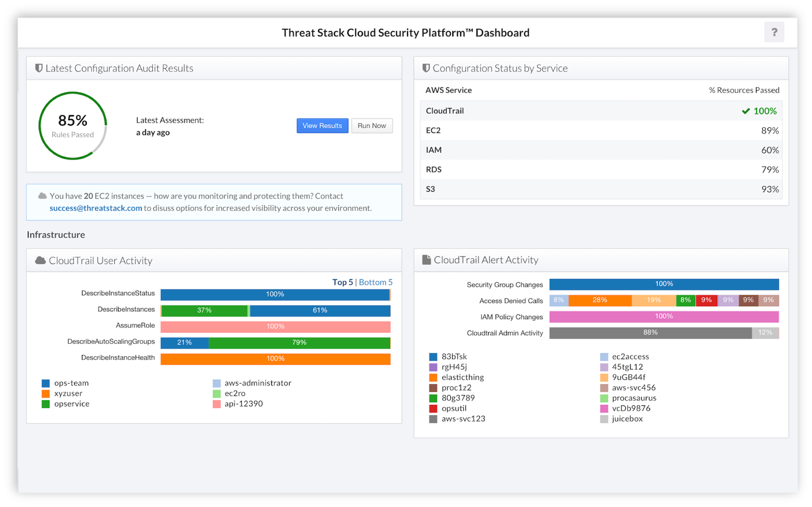Switch to the Top 5 view

coord(342,282)
